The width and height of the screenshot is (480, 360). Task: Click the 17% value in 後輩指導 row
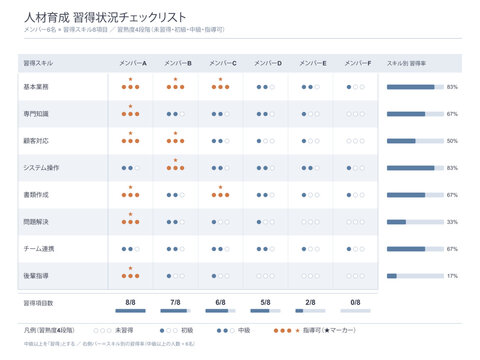(x=452, y=276)
